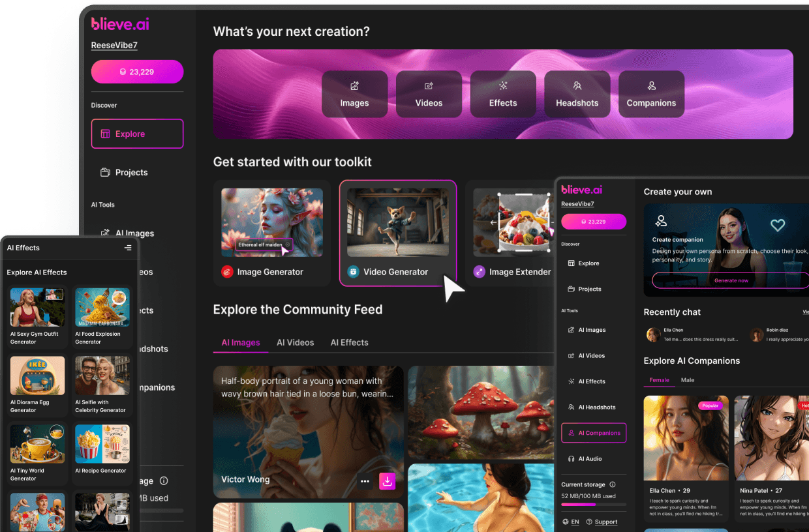Select the Male companions tab
The image size is (809, 532).
click(688, 380)
